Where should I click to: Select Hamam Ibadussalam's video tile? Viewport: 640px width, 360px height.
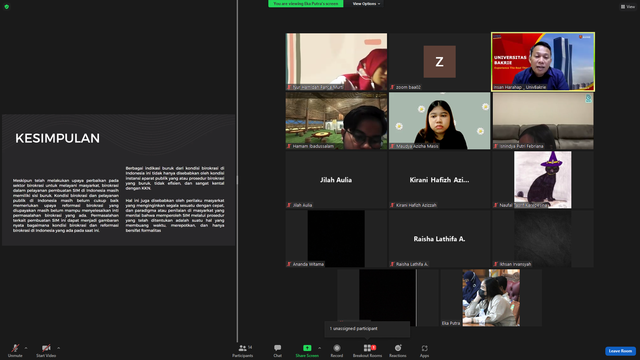(x=336, y=121)
